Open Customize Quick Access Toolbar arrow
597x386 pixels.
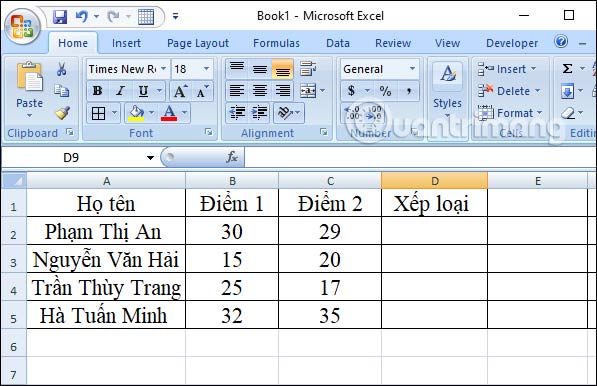176,16
